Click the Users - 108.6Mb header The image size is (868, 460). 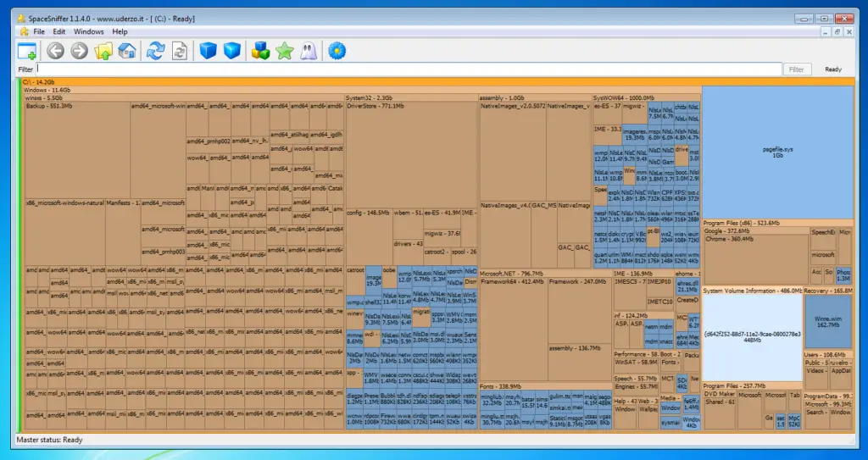click(828, 355)
